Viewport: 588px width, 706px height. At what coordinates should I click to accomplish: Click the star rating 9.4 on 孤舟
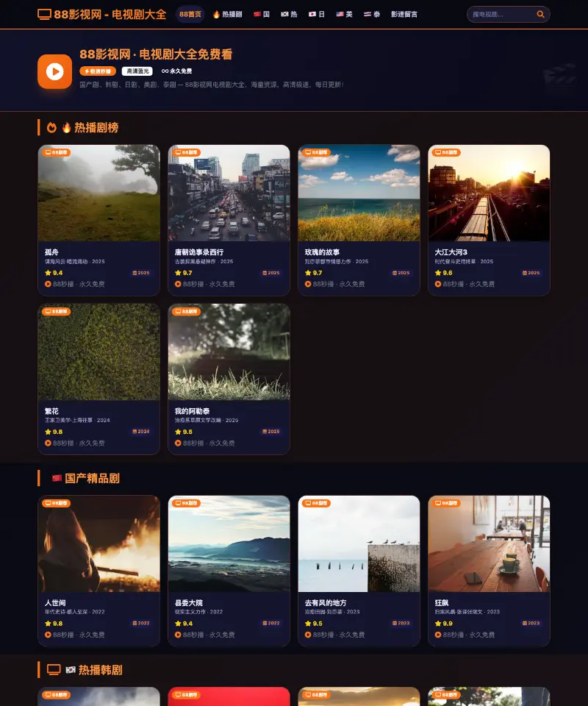point(54,273)
